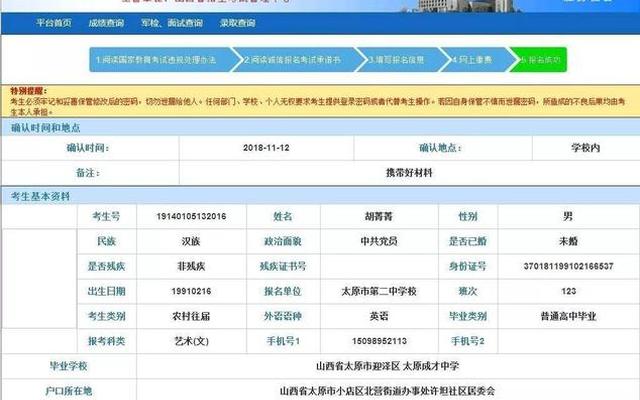This screenshot has width=640, height=400.
Task: Click the 毕业类别 label
Action: (x=468, y=316)
